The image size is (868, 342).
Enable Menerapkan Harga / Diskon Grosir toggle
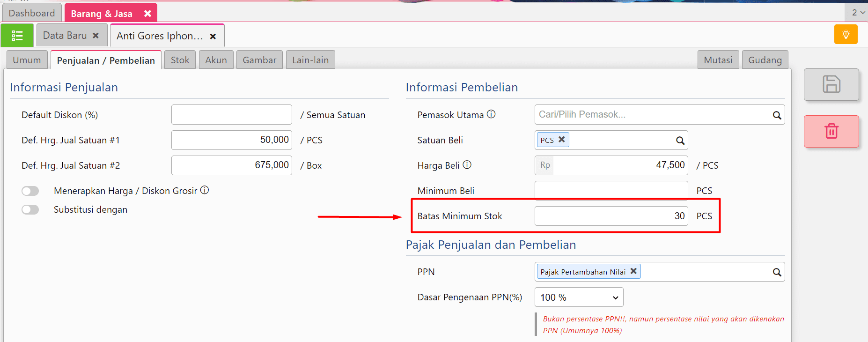(x=30, y=191)
